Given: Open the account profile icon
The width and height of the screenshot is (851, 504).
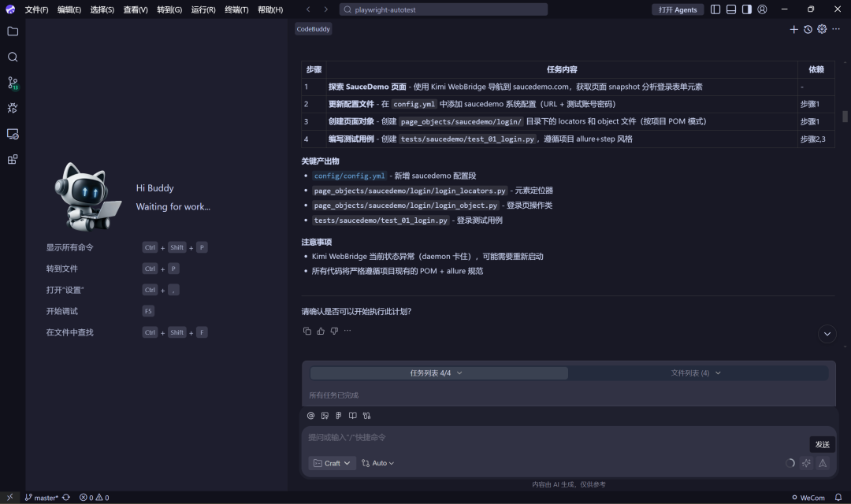Looking at the screenshot, I should pos(762,9).
